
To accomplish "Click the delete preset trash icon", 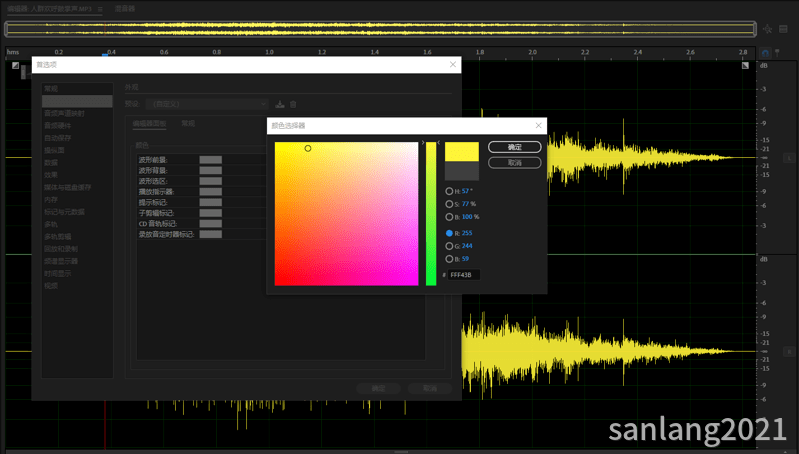I will click(x=293, y=104).
